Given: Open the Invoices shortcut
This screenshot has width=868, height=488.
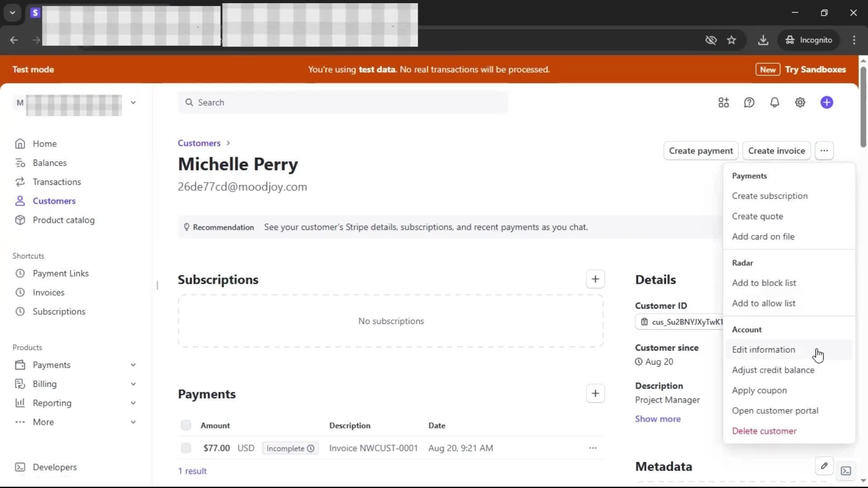Looking at the screenshot, I should [48, 292].
